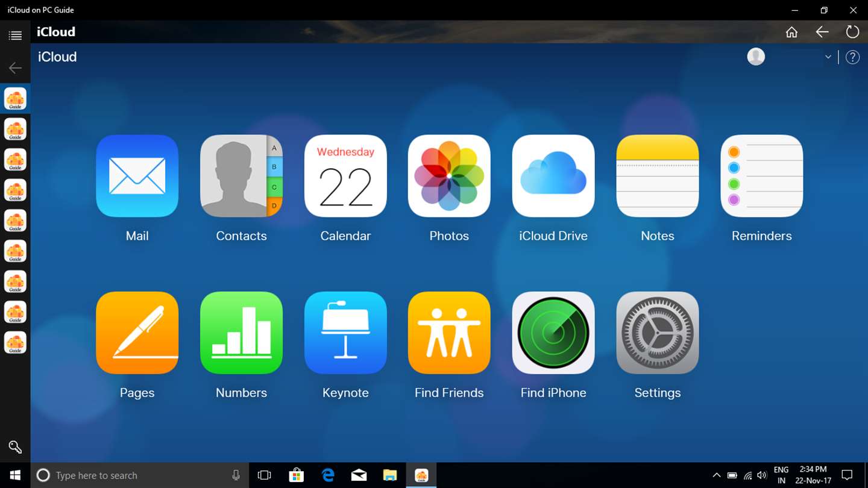This screenshot has width=868, height=488.
Task: Launch the Notes app
Action: pyautogui.click(x=658, y=176)
